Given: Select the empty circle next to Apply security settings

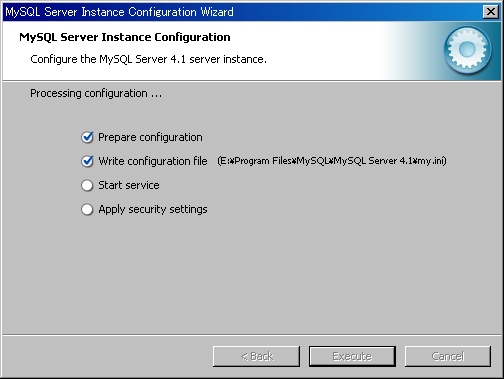Looking at the screenshot, I should pyautogui.click(x=87, y=209).
